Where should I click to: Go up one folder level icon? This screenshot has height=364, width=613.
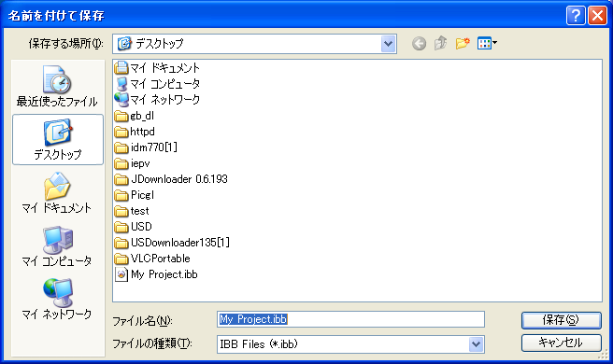click(441, 43)
